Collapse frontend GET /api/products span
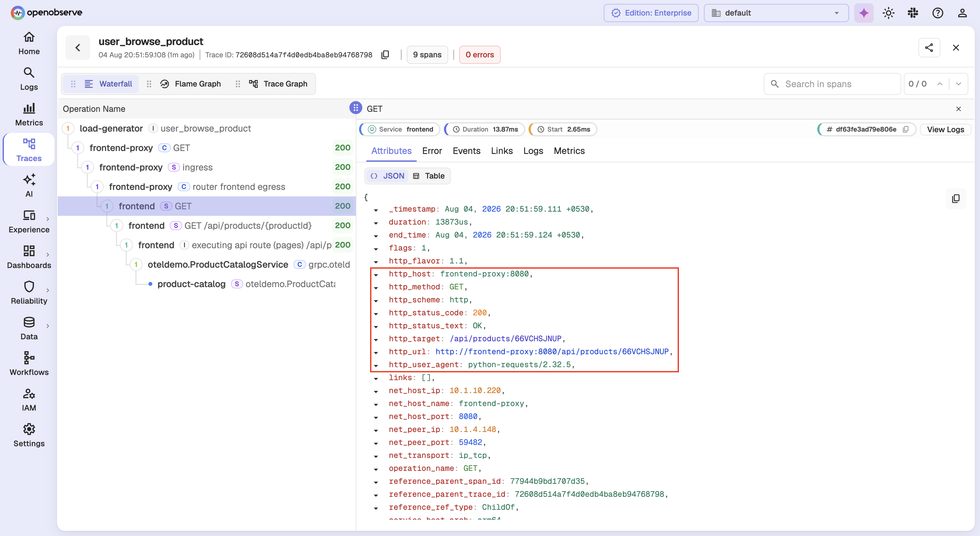 coord(116,226)
